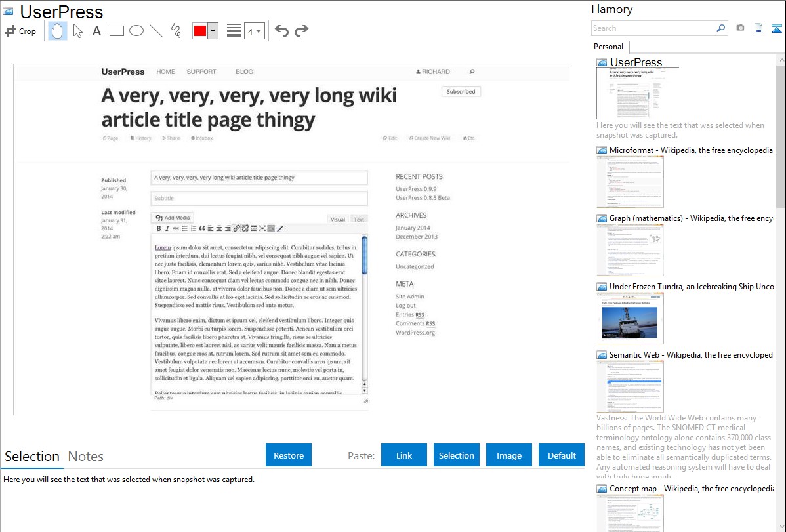Open the Graph (mathematics) snapshot thumbnail

(x=630, y=250)
